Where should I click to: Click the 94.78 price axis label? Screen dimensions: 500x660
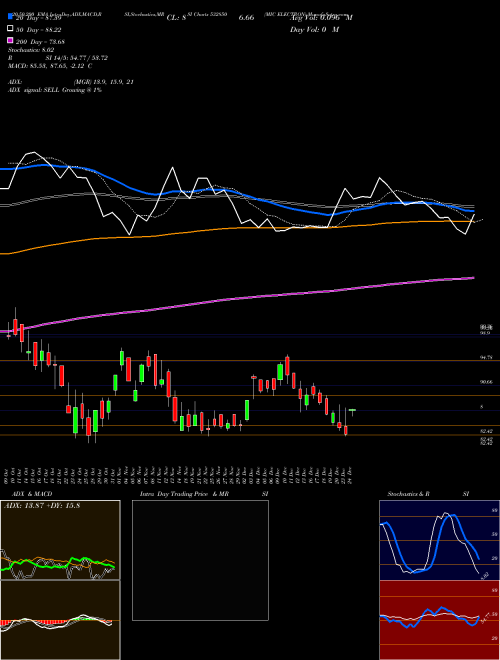[x=486, y=357]
